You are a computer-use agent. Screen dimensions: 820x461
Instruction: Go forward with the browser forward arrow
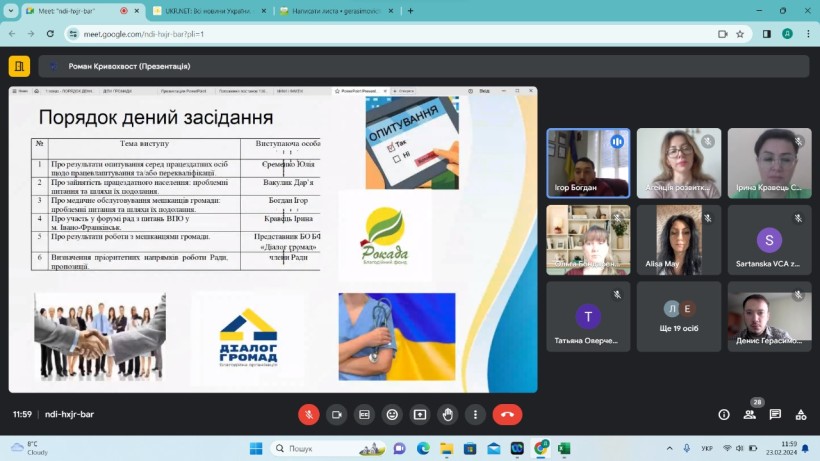[31, 34]
